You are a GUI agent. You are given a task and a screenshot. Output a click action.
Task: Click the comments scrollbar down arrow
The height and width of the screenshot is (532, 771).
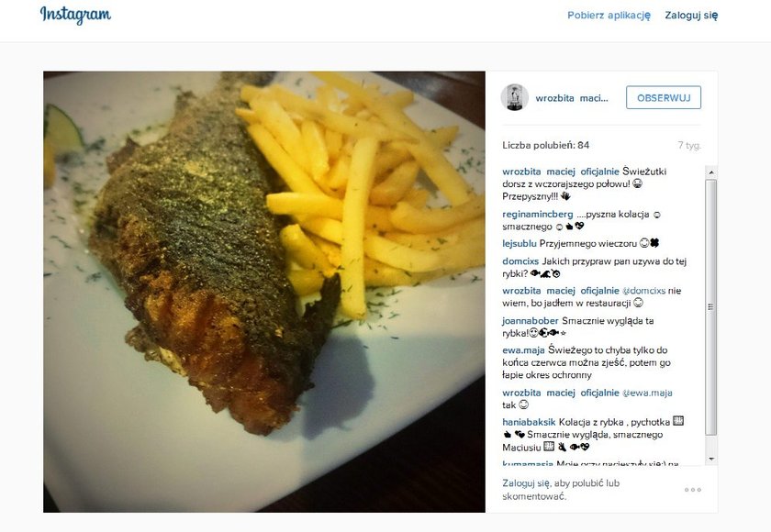[710, 459]
